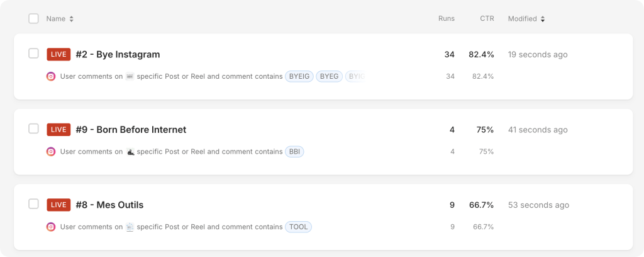Select all automations with header checkbox
Screen dimensions: 644x257
pos(34,18)
